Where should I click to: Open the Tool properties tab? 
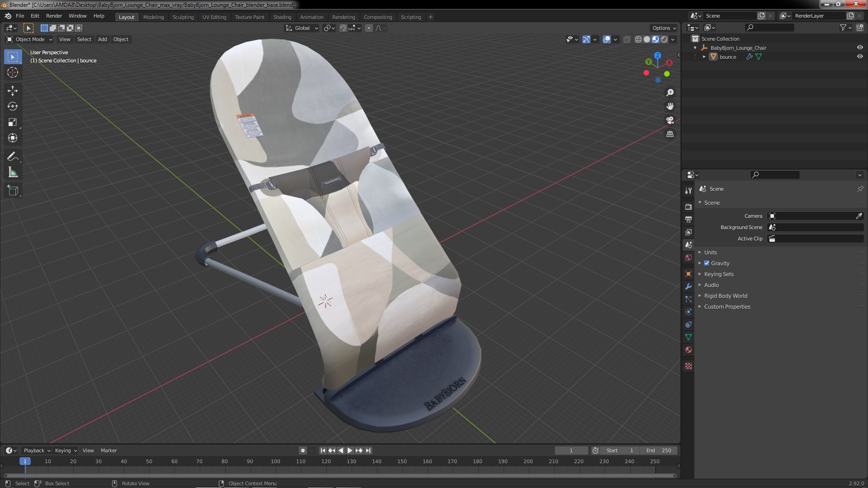(689, 191)
